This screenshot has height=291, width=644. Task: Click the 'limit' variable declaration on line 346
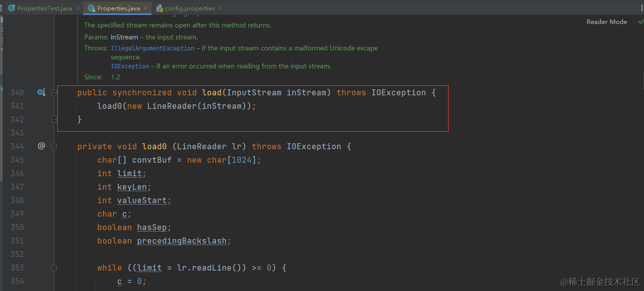tap(130, 173)
